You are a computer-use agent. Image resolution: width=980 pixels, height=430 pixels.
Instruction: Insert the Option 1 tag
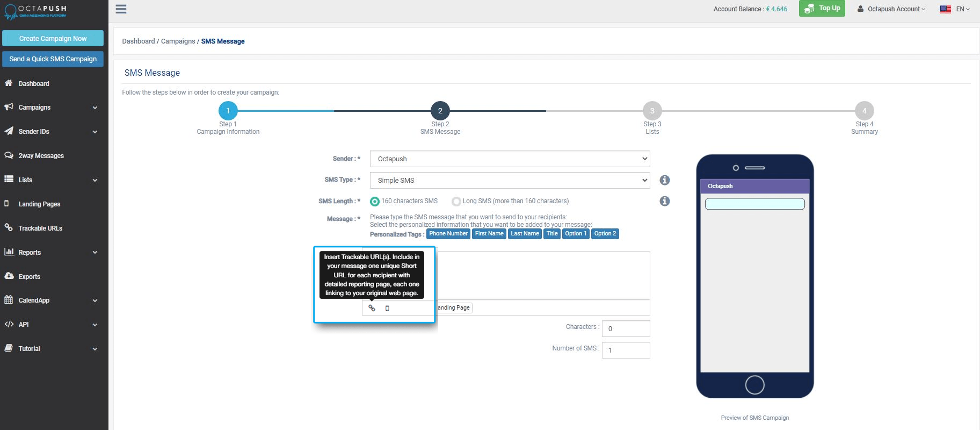point(576,234)
